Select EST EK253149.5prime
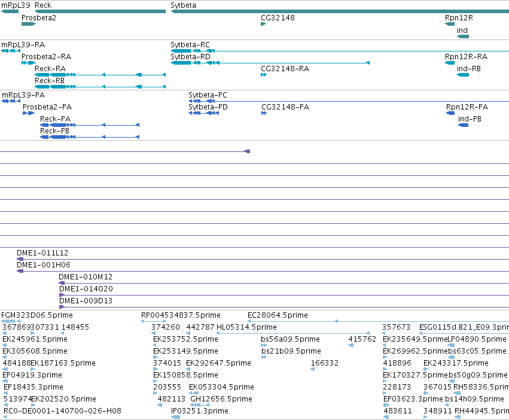509x420 pixels. click(x=185, y=351)
